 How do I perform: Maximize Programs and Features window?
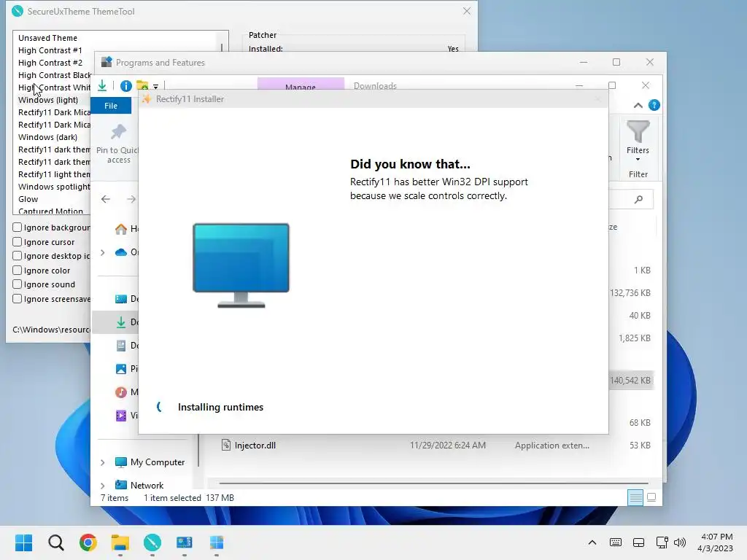(616, 63)
